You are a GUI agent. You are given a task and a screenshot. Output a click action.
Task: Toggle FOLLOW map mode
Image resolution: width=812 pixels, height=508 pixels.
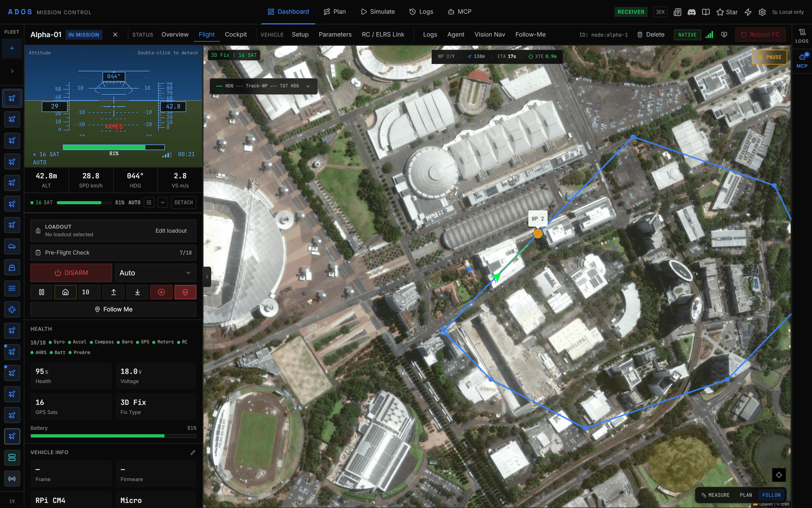771,495
